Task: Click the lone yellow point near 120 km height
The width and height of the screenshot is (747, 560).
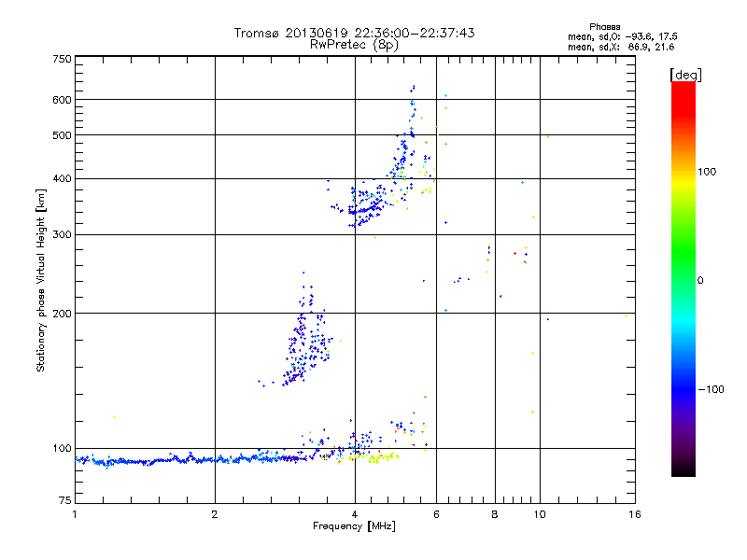Action: coord(114,416)
